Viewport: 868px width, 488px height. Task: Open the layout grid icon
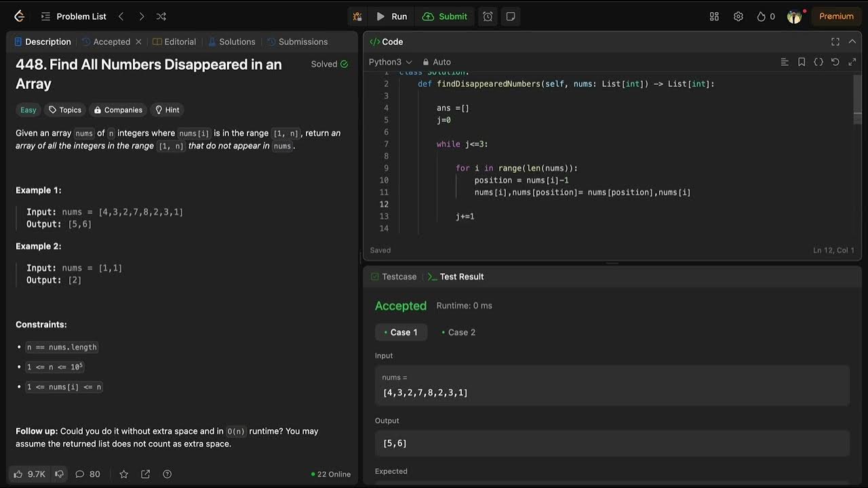714,16
